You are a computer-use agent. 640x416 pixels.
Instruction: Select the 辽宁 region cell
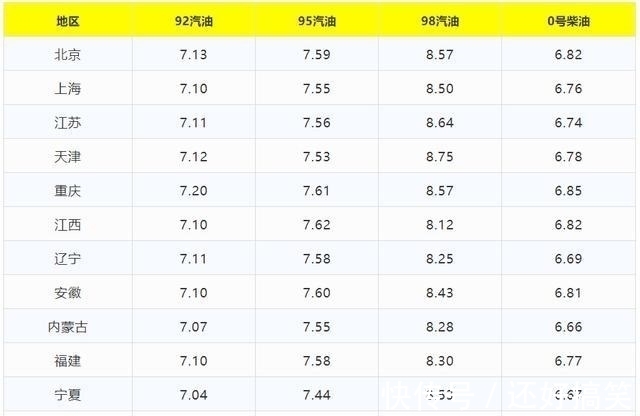[68, 258]
